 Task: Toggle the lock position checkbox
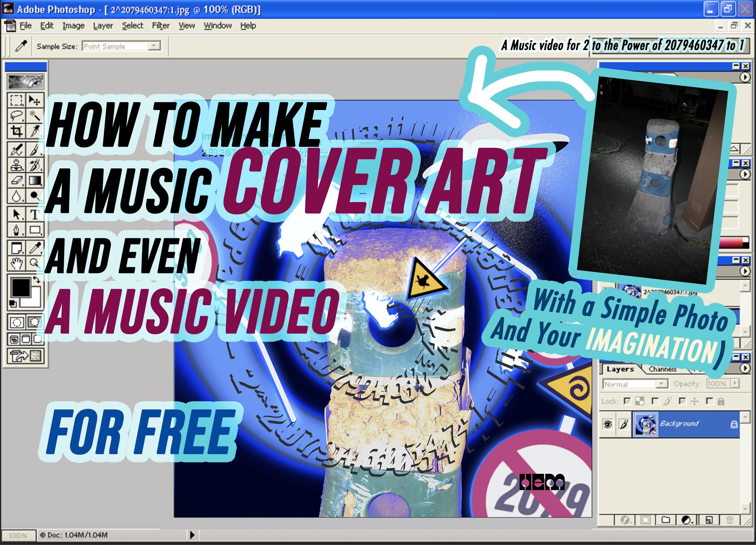coord(682,401)
